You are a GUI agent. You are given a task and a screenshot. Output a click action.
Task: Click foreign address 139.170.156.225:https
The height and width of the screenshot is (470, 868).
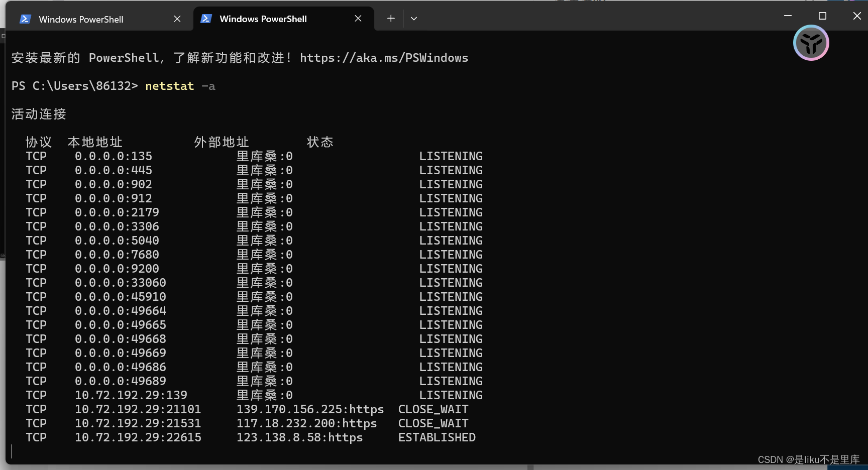(310, 410)
